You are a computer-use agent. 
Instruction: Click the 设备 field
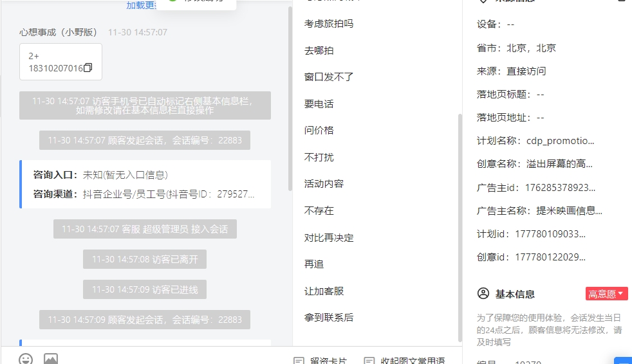[x=496, y=24]
